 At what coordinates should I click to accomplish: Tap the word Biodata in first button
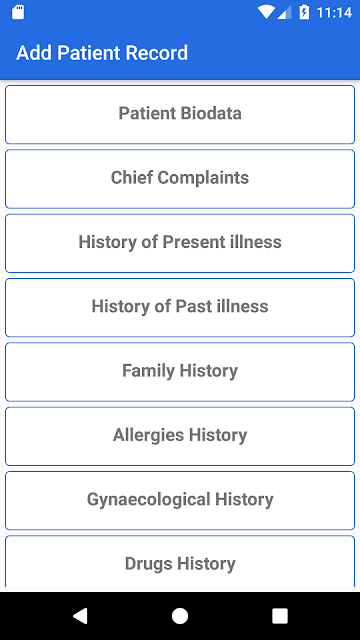coord(211,113)
